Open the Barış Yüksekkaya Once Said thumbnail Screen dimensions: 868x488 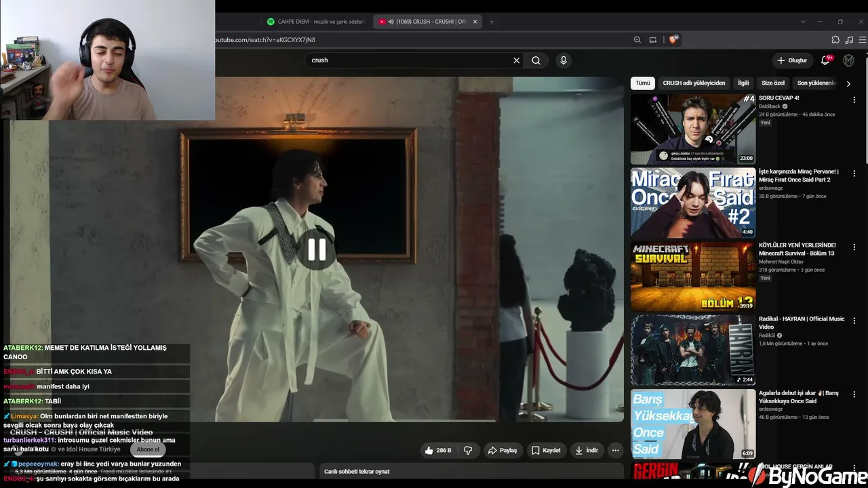coord(693,424)
